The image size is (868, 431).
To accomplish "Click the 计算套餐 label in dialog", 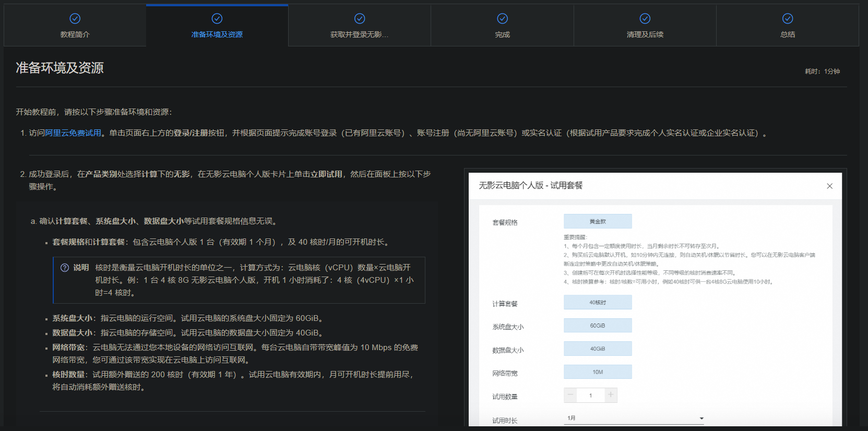I will click(x=505, y=304).
